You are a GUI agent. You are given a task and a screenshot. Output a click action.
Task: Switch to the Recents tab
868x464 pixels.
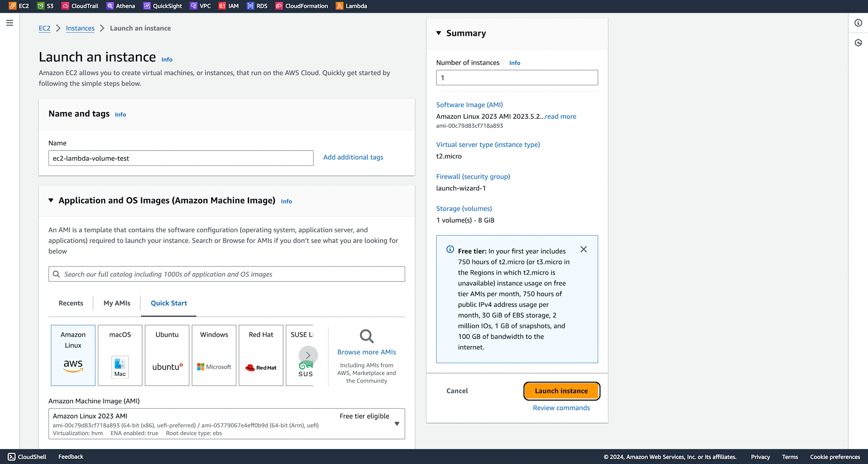pyautogui.click(x=71, y=303)
